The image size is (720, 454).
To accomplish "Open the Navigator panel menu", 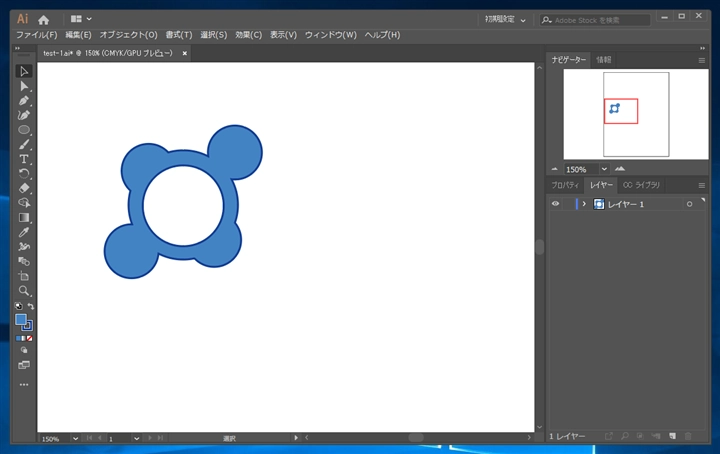I will (x=702, y=60).
